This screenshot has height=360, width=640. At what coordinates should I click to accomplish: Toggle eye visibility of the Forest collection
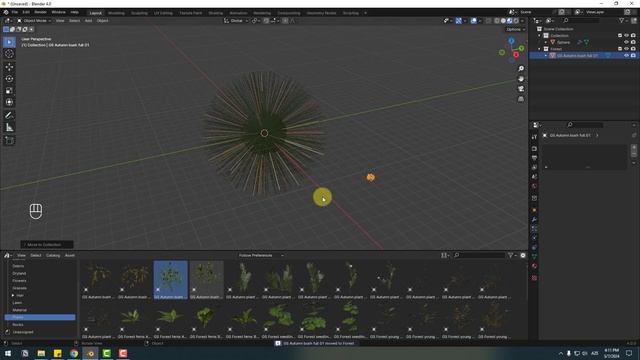point(627,49)
